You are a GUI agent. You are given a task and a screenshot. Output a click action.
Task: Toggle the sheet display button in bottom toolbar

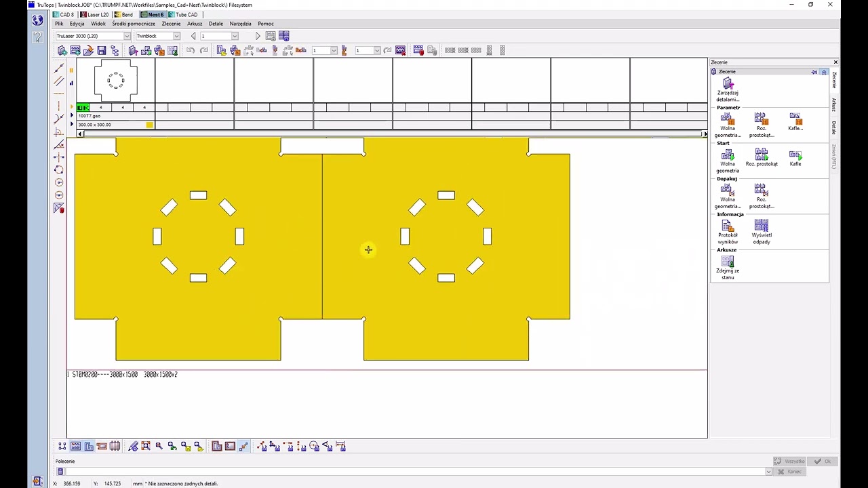pyautogui.click(x=230, y=446)
